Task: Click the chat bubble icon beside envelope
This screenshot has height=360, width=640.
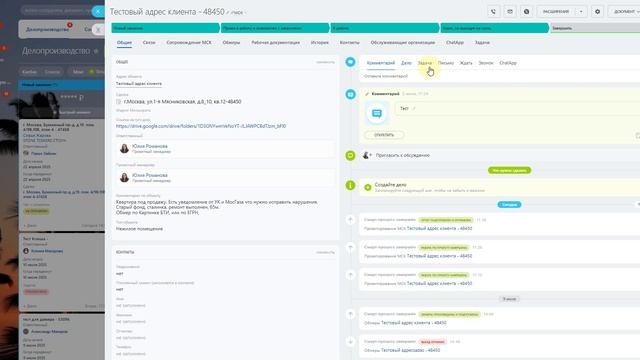Action: pyautogui.click(x=527, y=11)
